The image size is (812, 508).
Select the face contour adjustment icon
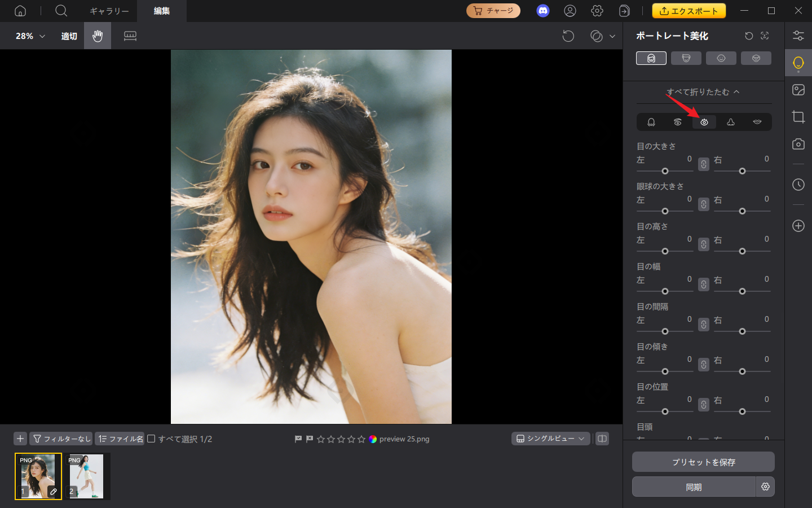651,122
